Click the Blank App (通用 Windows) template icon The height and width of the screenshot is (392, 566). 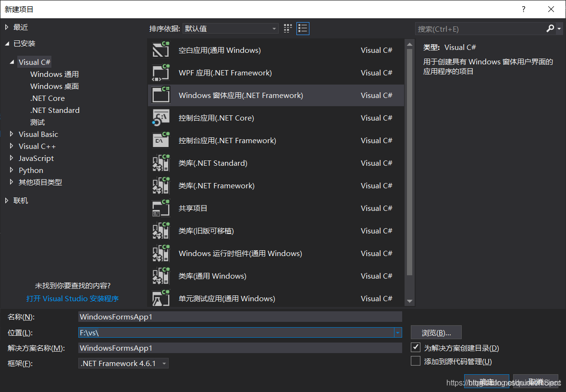[x=161, y=50]
